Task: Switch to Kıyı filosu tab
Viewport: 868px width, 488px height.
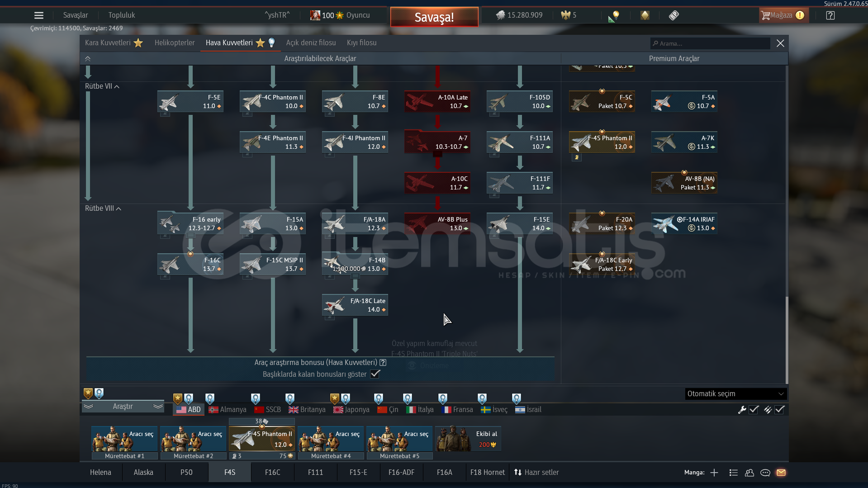Action: click(x=361, y=43)
